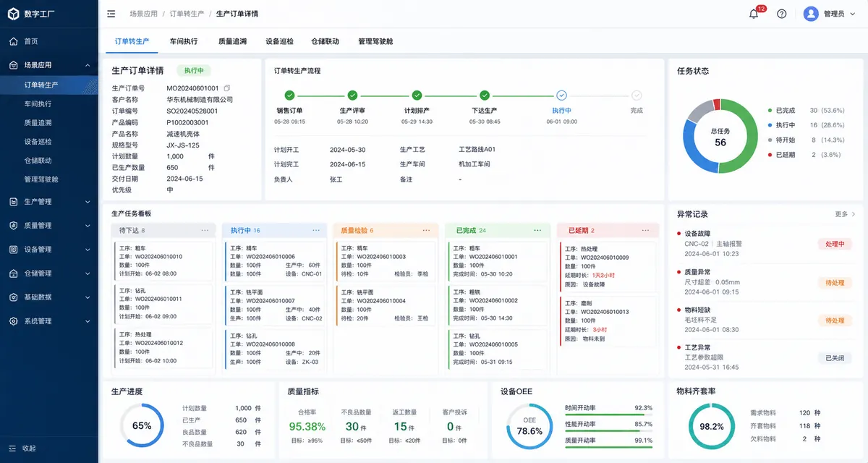868x463 pixels.
Task: Click the 收起 collapse icon at sidebar bottom
Action: (13, 448)
